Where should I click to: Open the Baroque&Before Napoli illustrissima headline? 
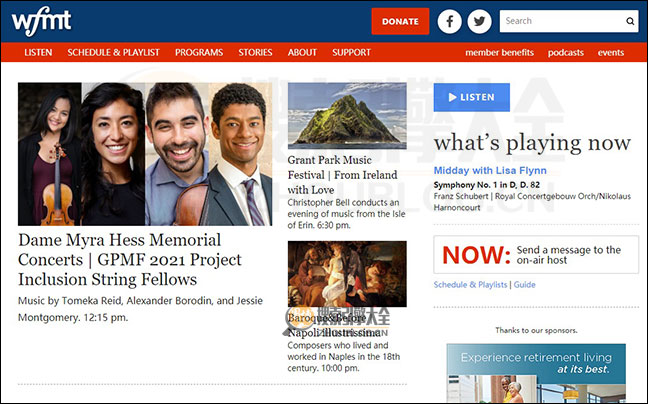334,325
